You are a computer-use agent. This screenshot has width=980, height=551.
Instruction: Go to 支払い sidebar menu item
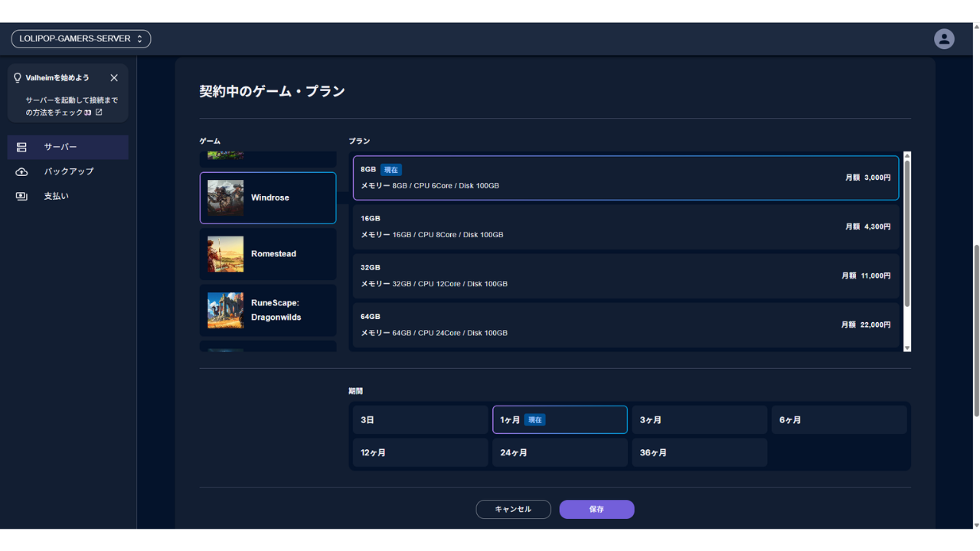pos(68,197)
